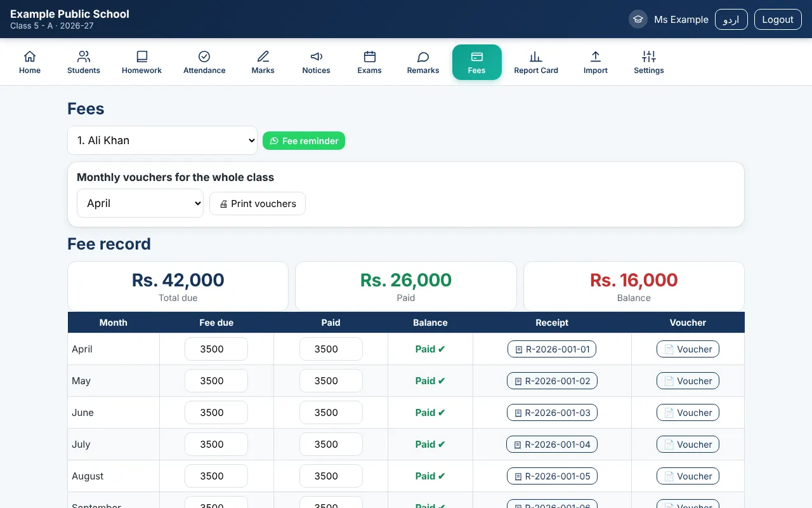Edit the August fee due field
The image size is (812, 508).
[x=216, y=476]
